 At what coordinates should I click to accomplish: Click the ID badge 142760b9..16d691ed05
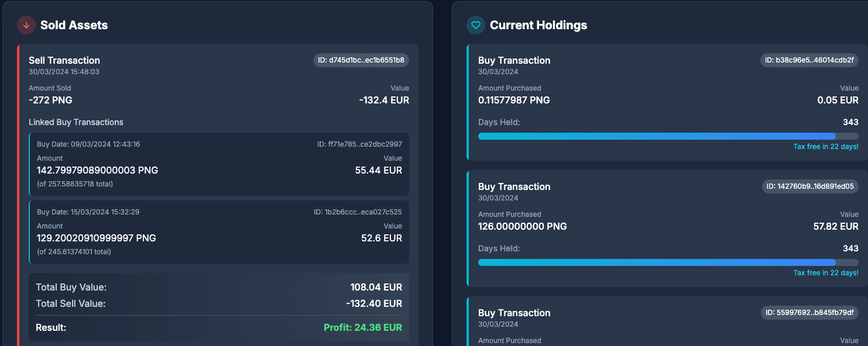click(x=809, y=186)
